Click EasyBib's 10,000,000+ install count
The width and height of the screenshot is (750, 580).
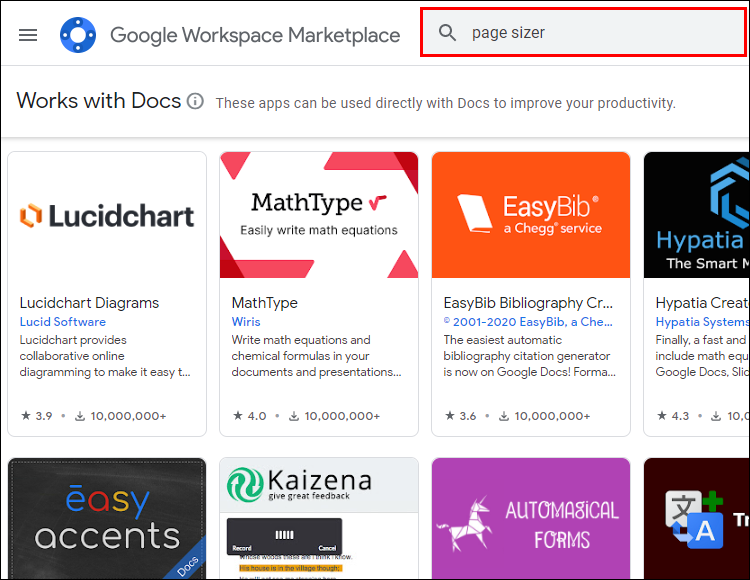tap(552, 416)
